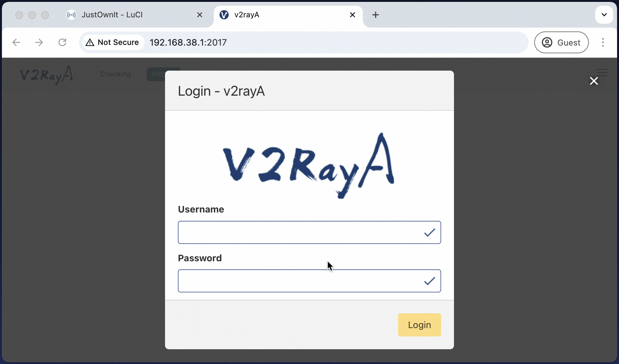Click the v2rayA tab favicon
This screenshot has height=364, width=619.
(x=224, y=15)
